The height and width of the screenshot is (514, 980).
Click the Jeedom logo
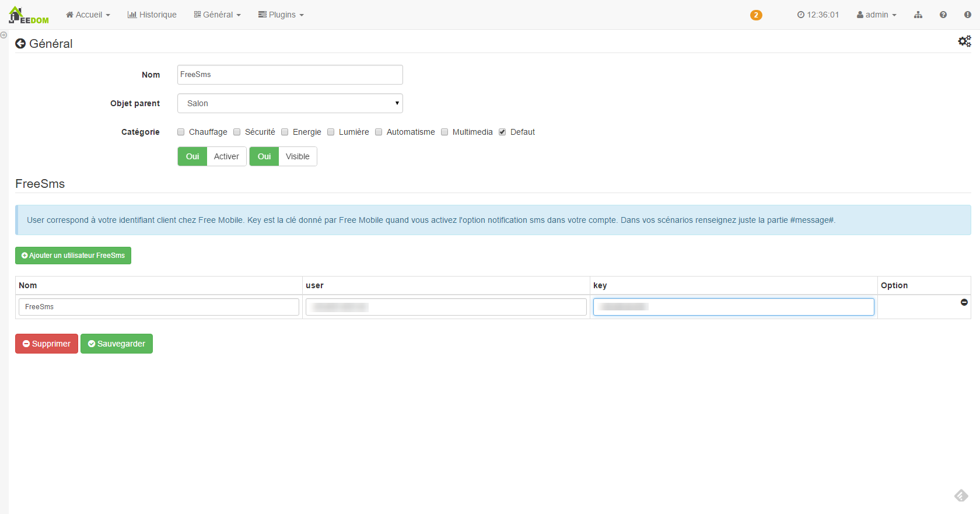29,15
